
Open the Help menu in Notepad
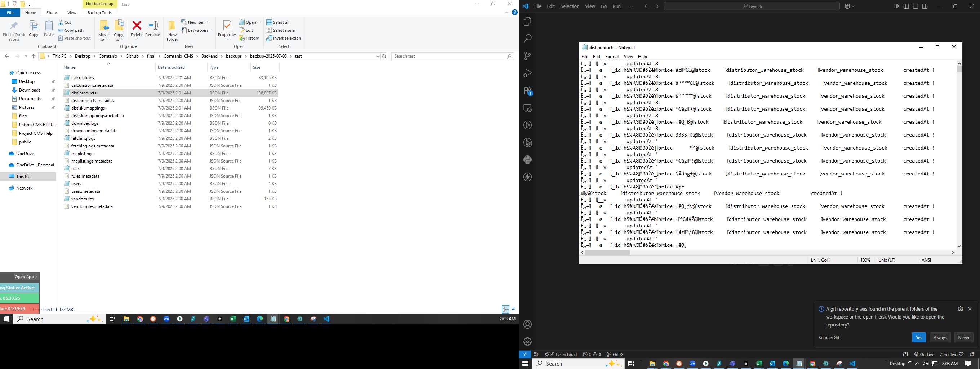(642, 56)
